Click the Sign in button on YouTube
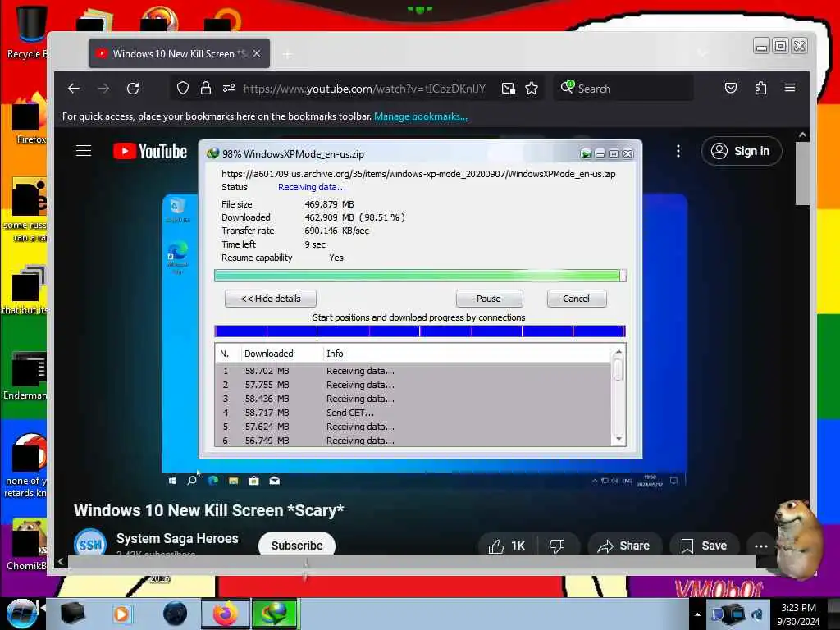840x630 pixels. click(x=742, y=151)
